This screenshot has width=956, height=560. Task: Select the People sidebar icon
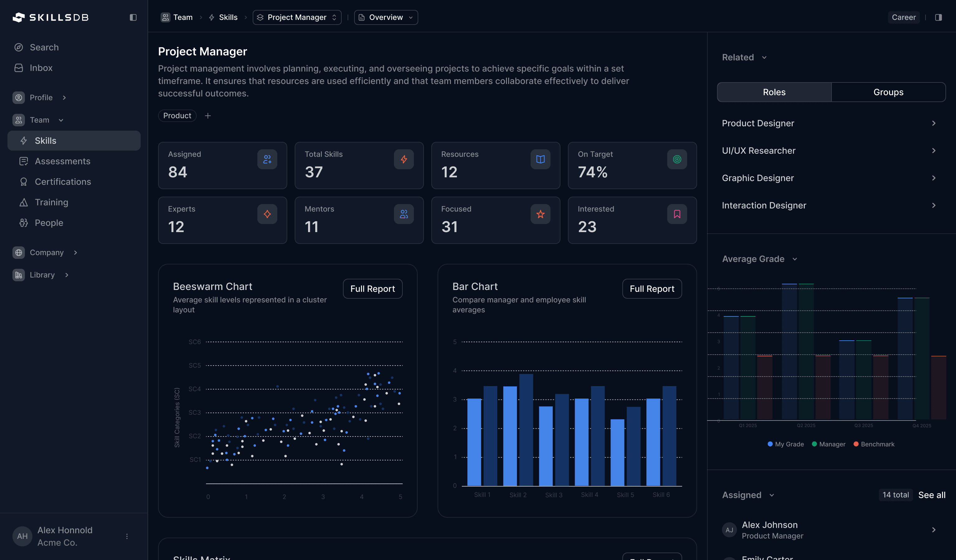pos(24,222)
